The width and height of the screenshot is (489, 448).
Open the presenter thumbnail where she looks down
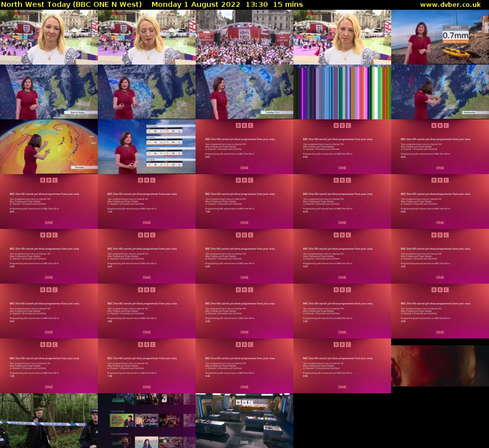147,37
